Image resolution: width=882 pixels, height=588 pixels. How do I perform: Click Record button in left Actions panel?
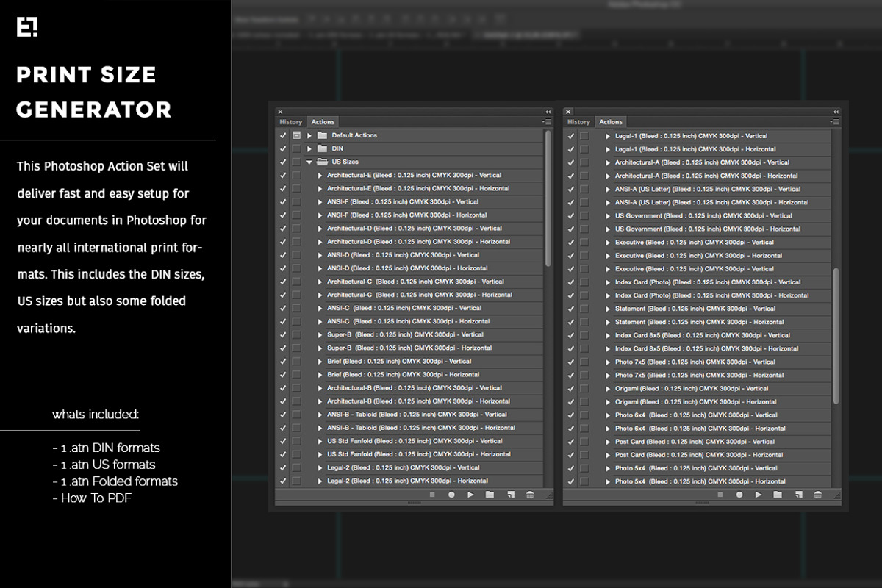point(452,495)
